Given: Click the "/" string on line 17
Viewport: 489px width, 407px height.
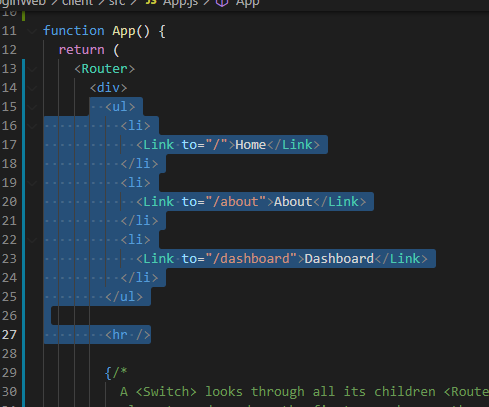Looking at the screenshot, I should (x=216, y=145).
